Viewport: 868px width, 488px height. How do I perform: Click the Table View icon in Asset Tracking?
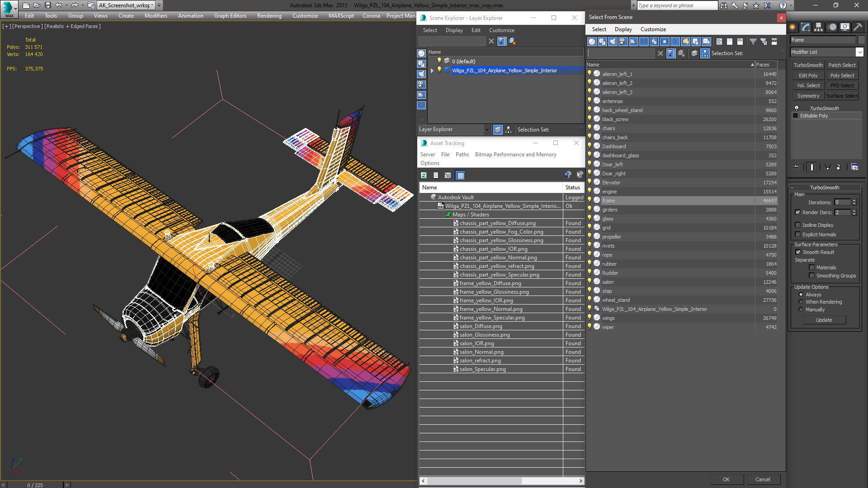coord(460,175)
